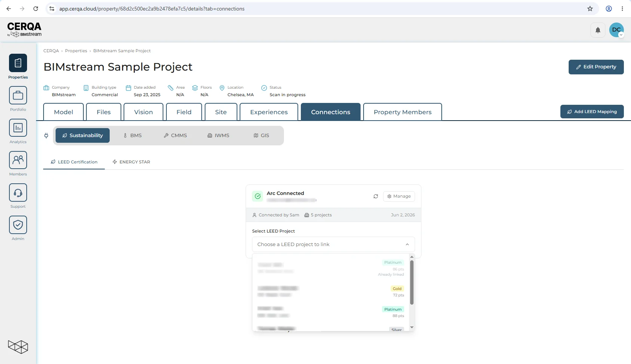Click the Commercial building type value
The width and height of the screenshot is (631, 364).
tap(105, 95)
